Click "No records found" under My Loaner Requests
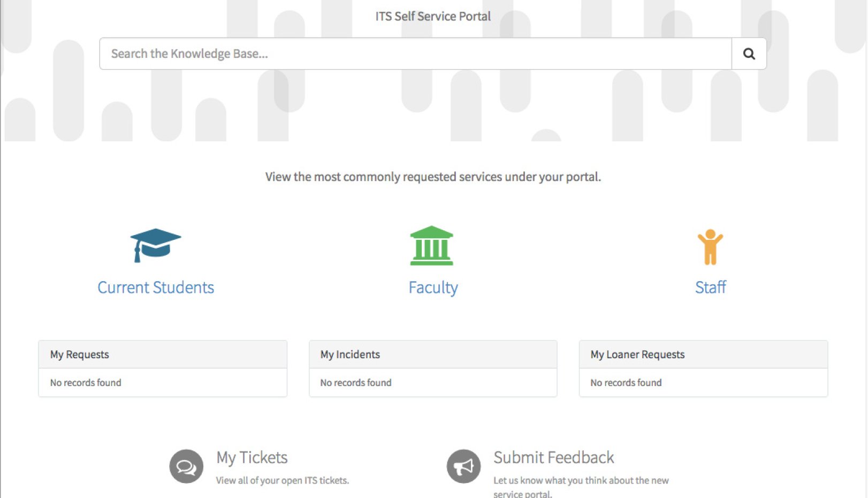 (626, 383)
